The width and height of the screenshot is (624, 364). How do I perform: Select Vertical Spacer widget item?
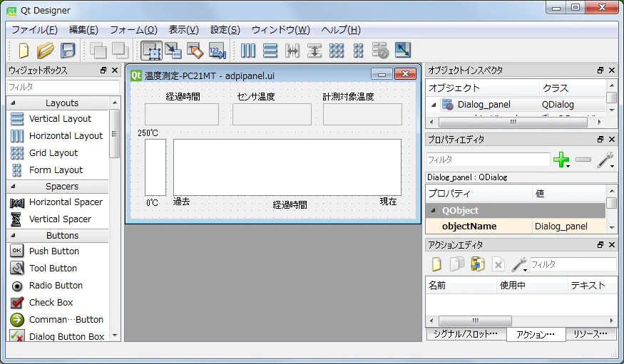[x=60, y=219]
